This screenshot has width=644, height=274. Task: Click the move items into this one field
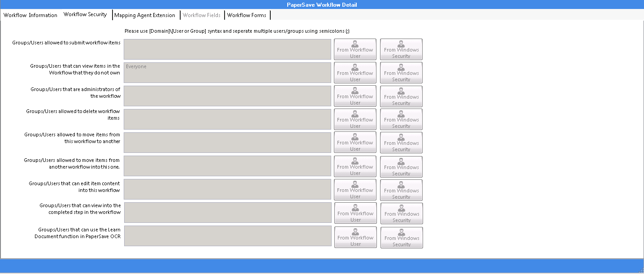pyautogui.click(x=228, y=166)
